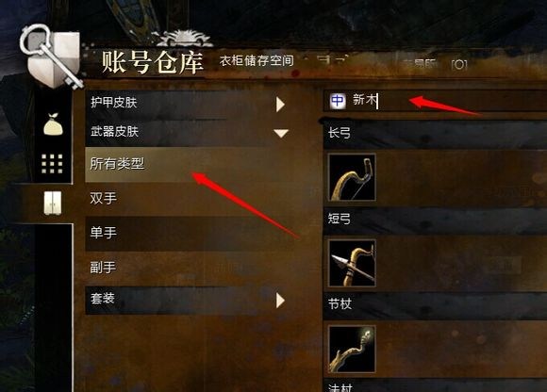Select the short bow skin thumbnail
547x392 pixels.
coord(352,263)
